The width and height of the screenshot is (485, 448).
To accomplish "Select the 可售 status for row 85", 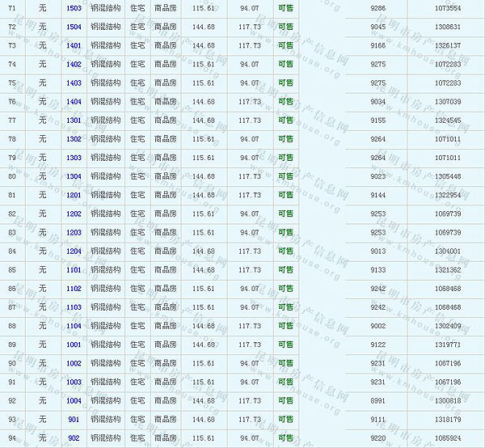I will 285,270.
